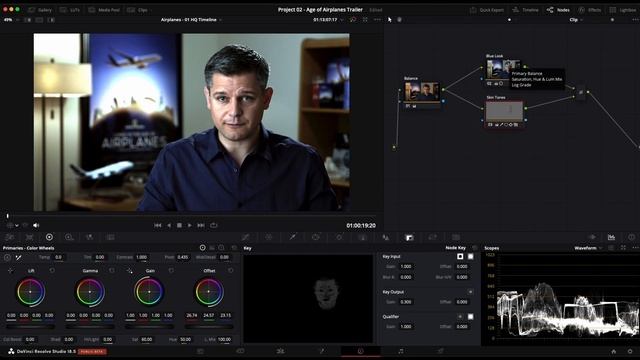
Task: Open the Waveform scope type dropdown
Action: pos(588,248)
